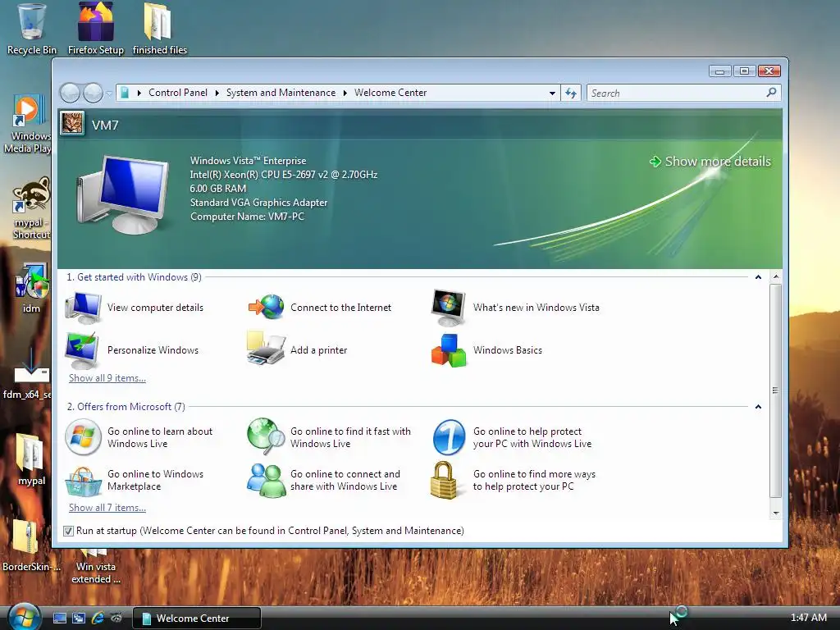Click the scrollbar up arrow
840x630 pixels.
pyautogui.click(x=776, y=277)
